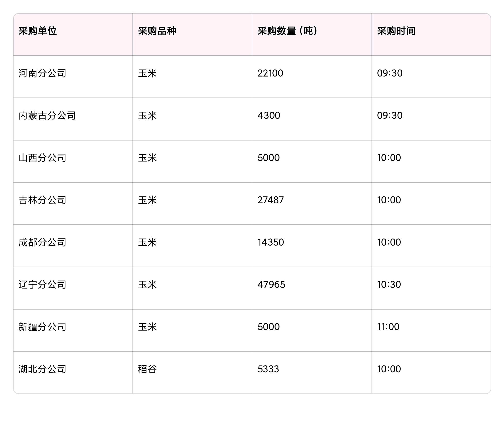
Task: Click the quantity value 4300
Action: coord(269,116)
